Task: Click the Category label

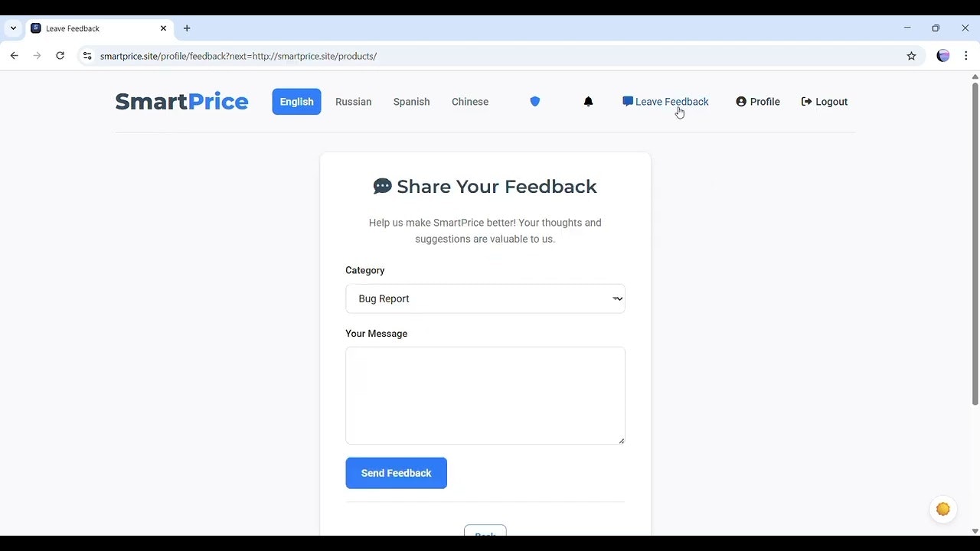Action: 364,270
